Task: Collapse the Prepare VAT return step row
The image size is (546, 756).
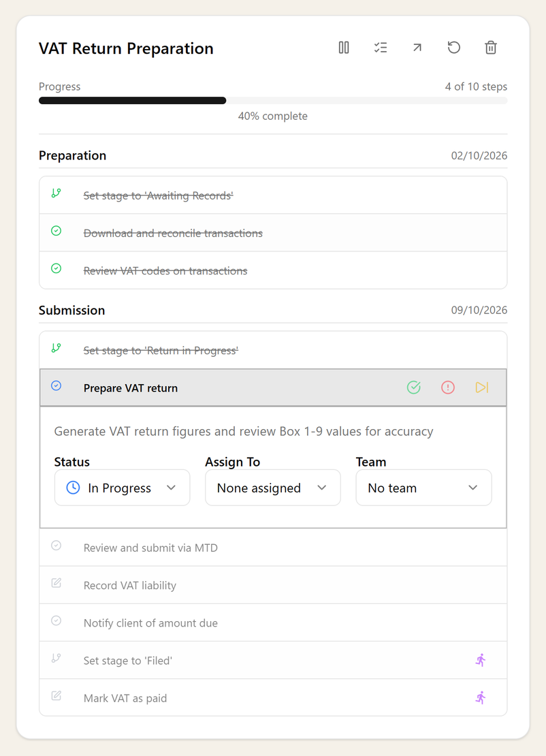Action: 273,388
